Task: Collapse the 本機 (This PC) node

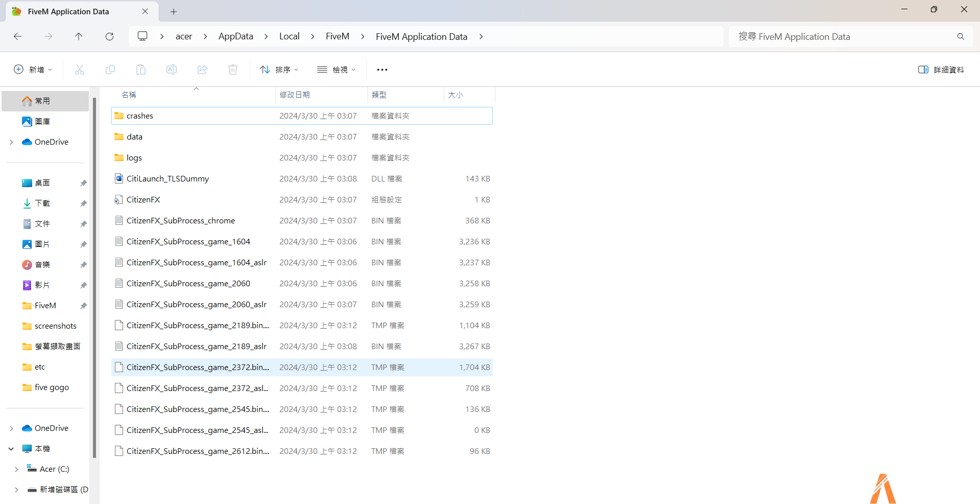Action: coord(11,449)
